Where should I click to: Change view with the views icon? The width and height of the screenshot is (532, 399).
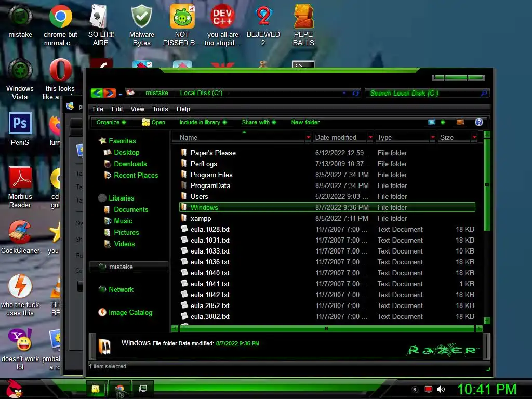click(432, 122)
